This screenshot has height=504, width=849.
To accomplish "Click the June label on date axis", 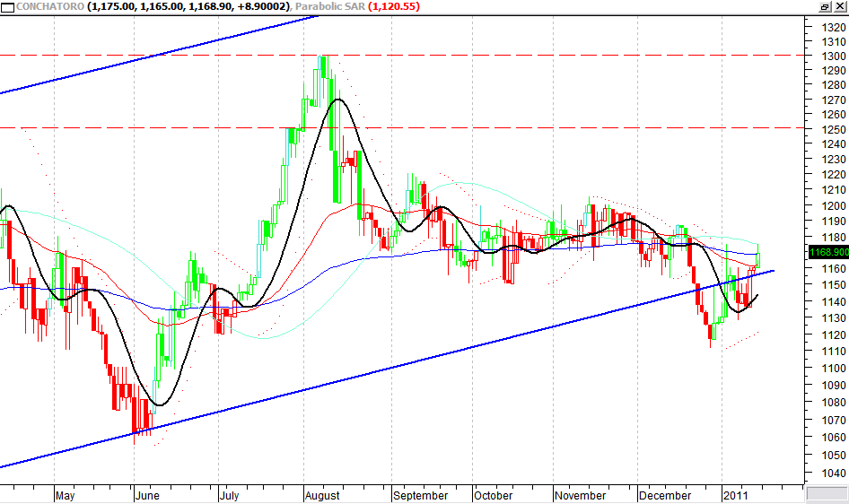I will click(x=146, y=495).
